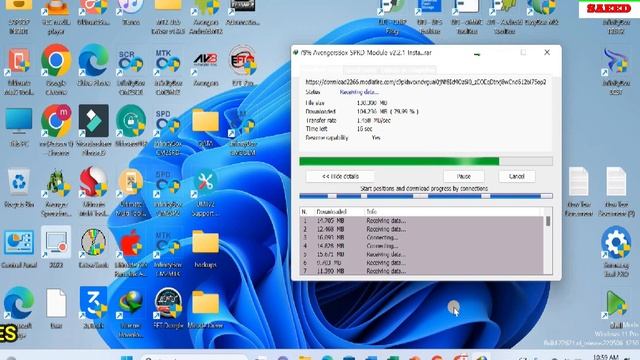Launch the EFT Dongle shortcut
Image resolution: width=640 pixels, height=360 pixels.
pos(168,303)
